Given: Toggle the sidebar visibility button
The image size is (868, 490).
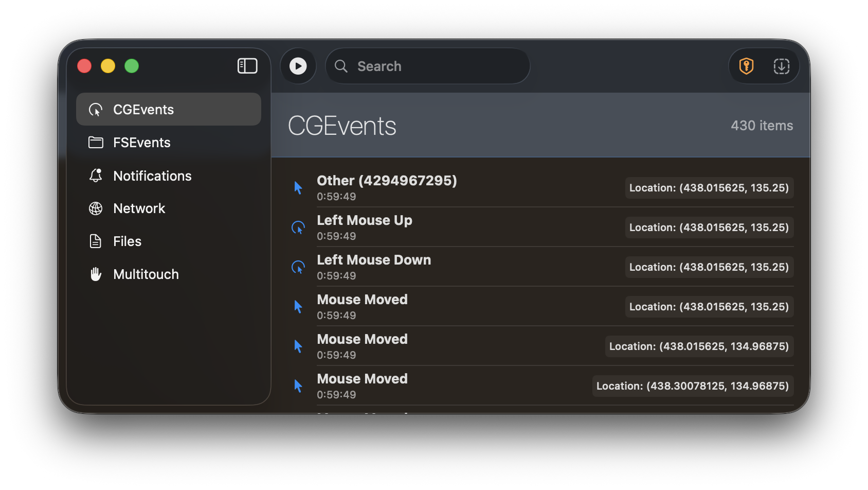Looking at the screenshot, I should 247,65.
